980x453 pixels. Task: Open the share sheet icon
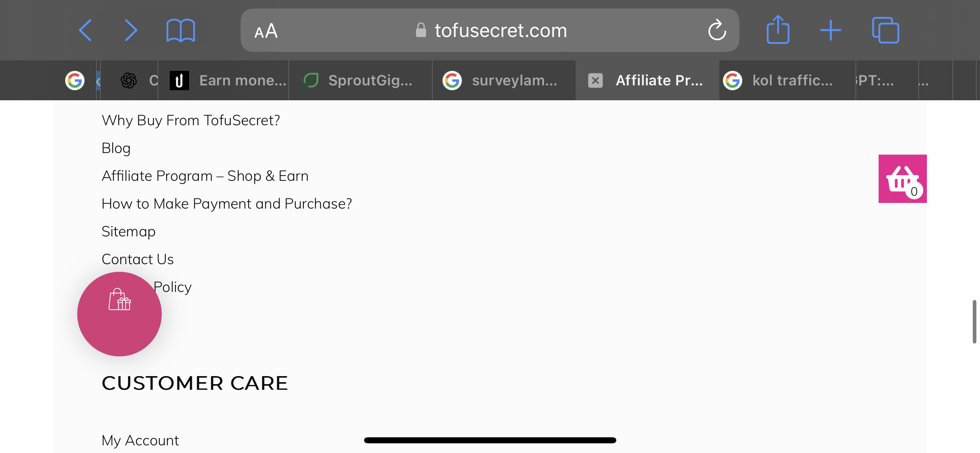pyautogui.click(x=778, y=29)
